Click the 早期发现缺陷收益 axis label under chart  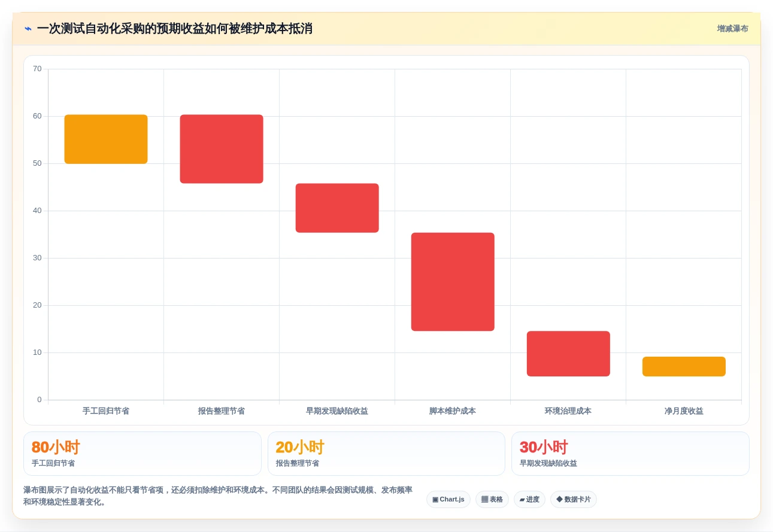337,411
